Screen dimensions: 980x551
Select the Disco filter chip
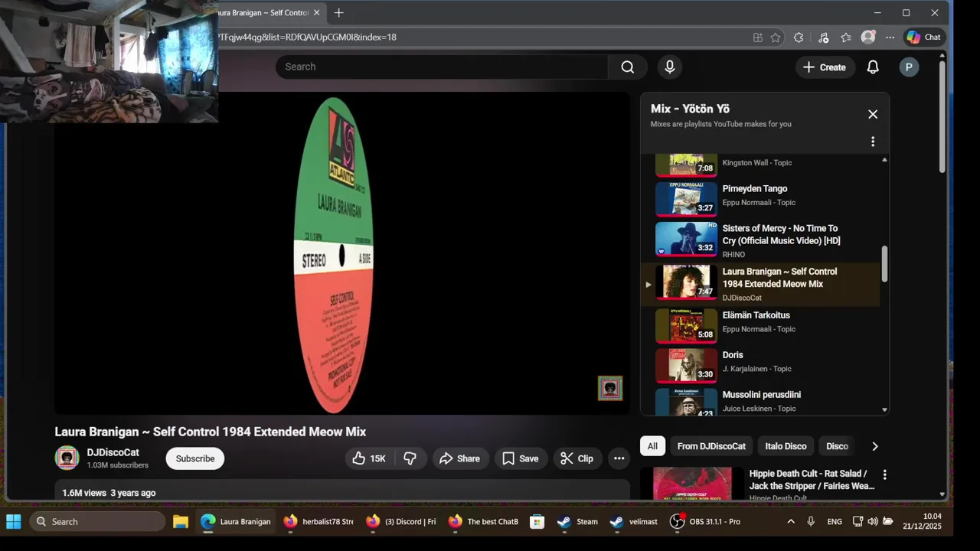click(x=837, y=446)
